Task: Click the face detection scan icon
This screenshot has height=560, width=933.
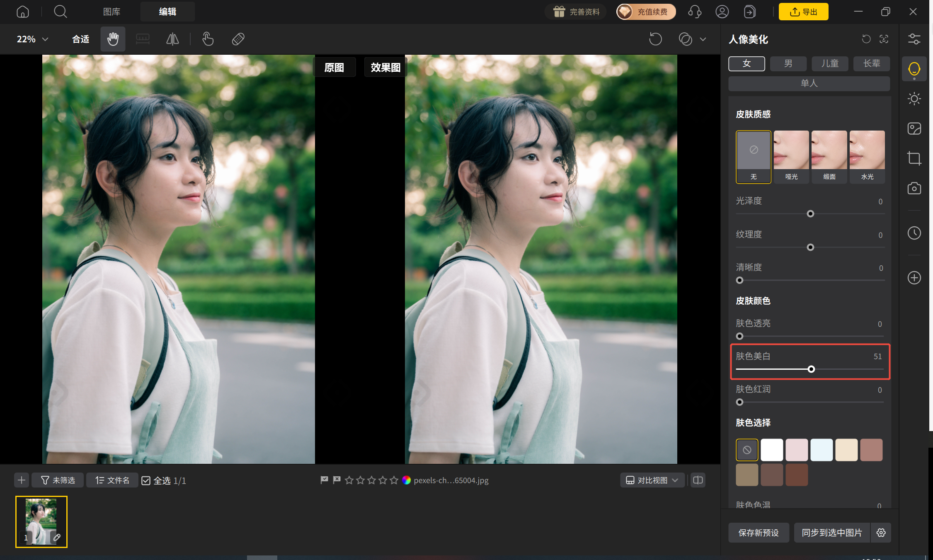Action: point(884,39)
